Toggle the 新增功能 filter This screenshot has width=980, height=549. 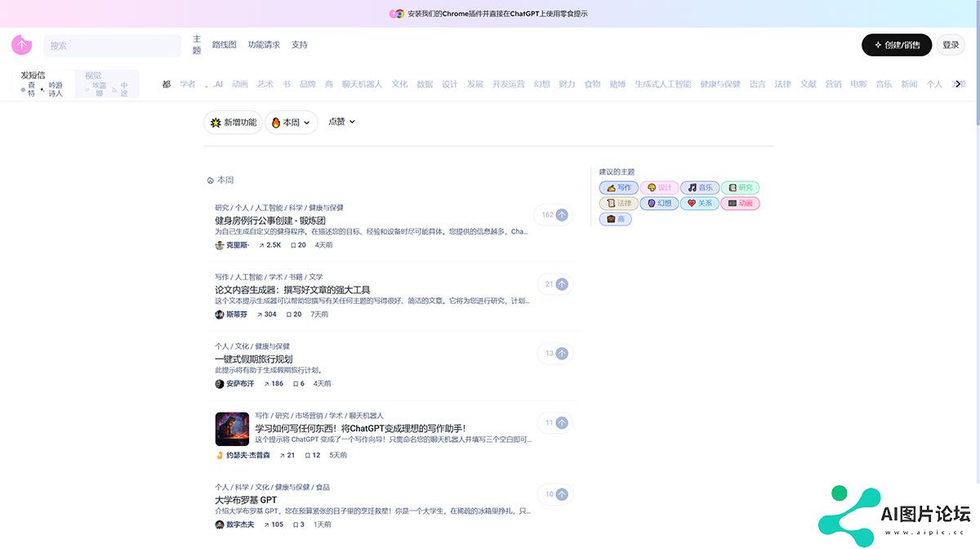(x=233, y=123)
